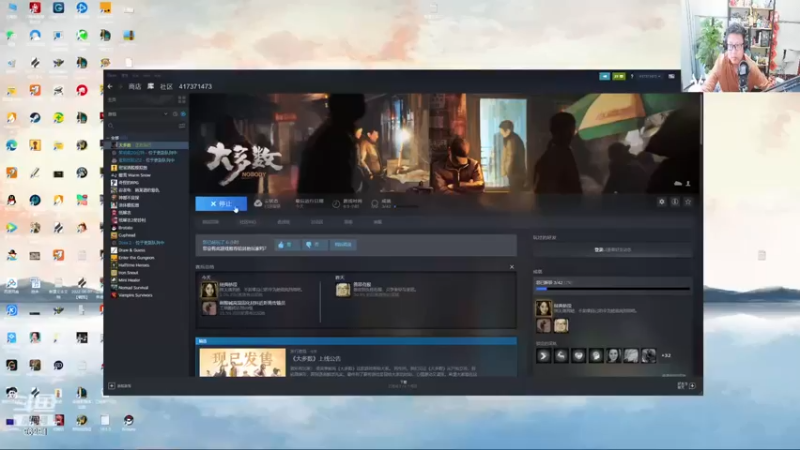800x450 pixels.
Task: Click the play time clock icon
Action: coord(336,204)
